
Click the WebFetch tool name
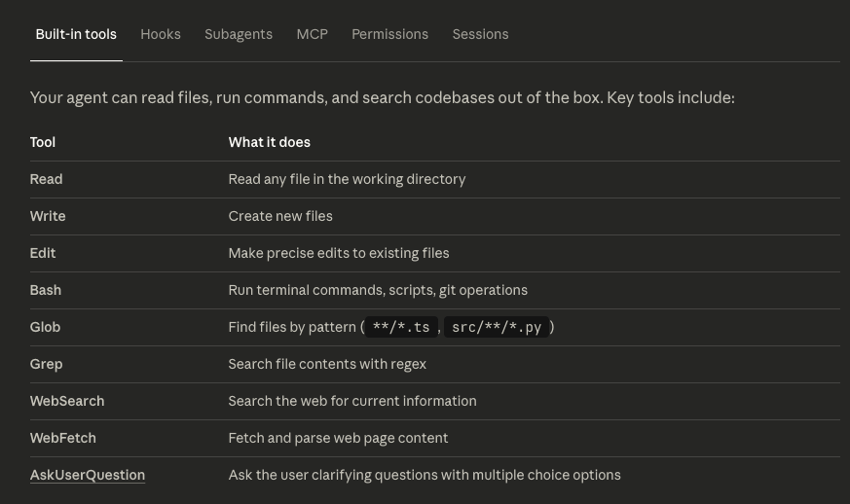coord(63,438)
